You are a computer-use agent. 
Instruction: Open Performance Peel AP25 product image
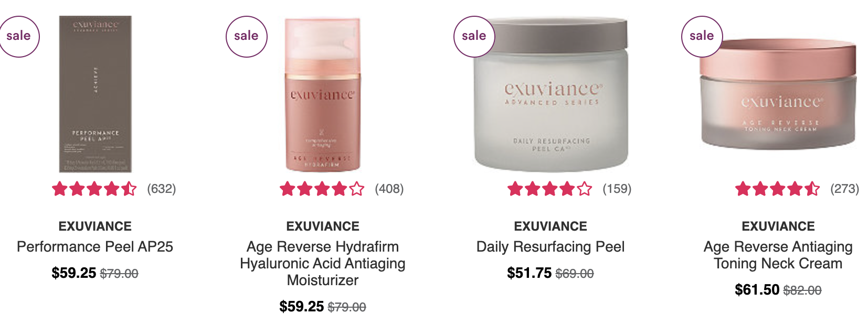pyautogui.click(x=96, y=94)
